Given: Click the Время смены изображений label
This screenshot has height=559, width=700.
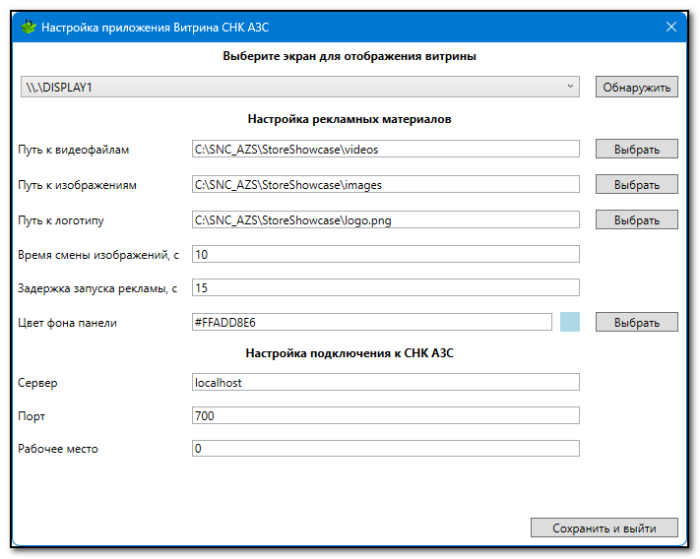Looking at the screenshot, I should click(98, 255).
